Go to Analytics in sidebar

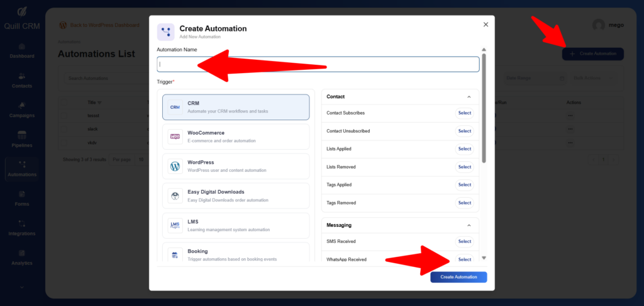click(22, 258)
